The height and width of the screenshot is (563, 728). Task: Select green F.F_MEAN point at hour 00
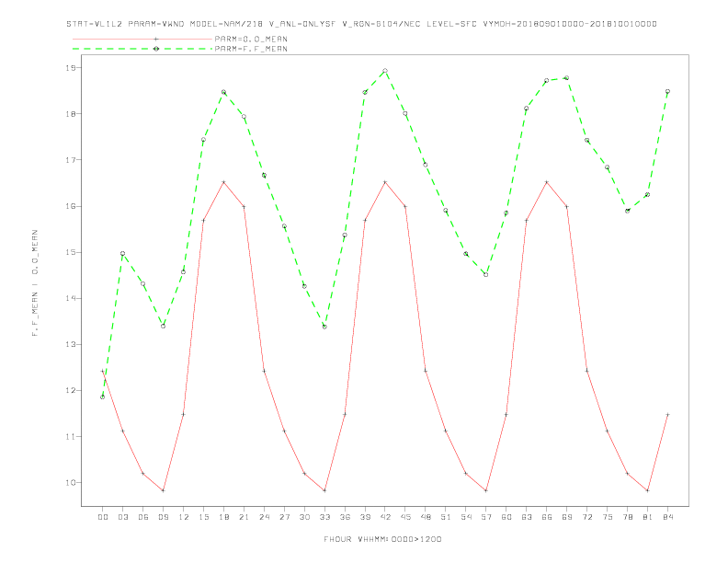point(103,397)
